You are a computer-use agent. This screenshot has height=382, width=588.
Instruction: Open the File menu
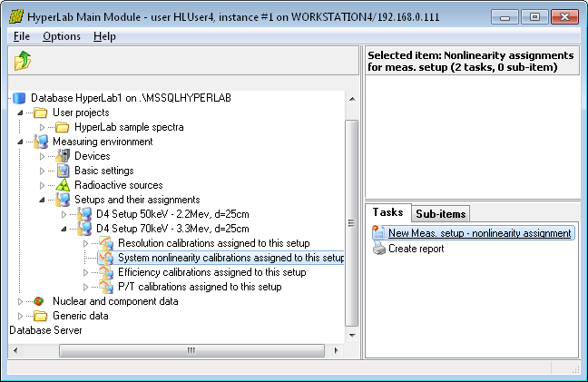(22, 36)
